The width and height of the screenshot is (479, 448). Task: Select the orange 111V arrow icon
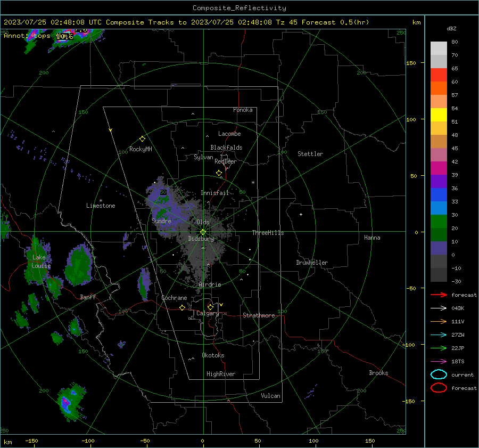point(439,321)
